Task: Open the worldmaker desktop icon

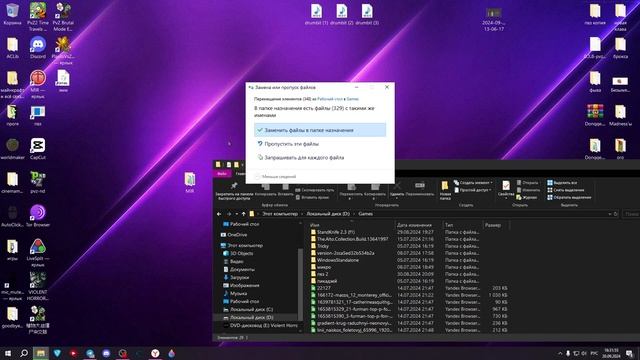Action: point(12,148)
